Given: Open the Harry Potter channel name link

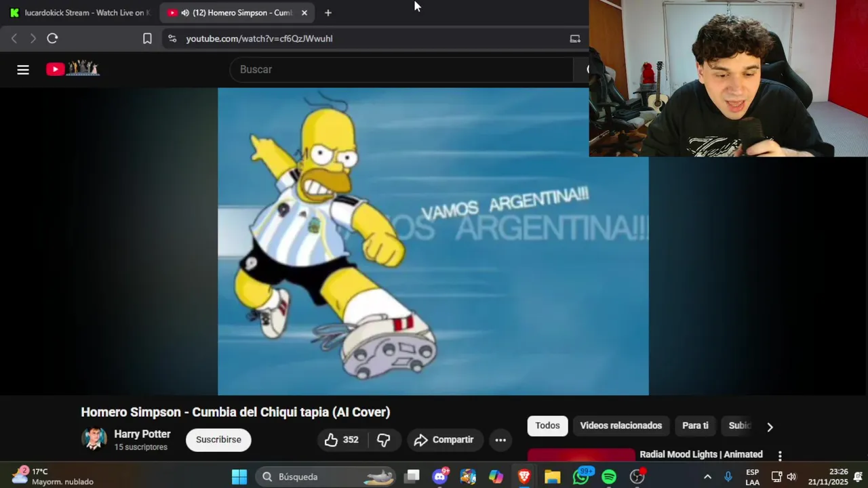Looking at the screenshot, I should [x=142, y=434].
